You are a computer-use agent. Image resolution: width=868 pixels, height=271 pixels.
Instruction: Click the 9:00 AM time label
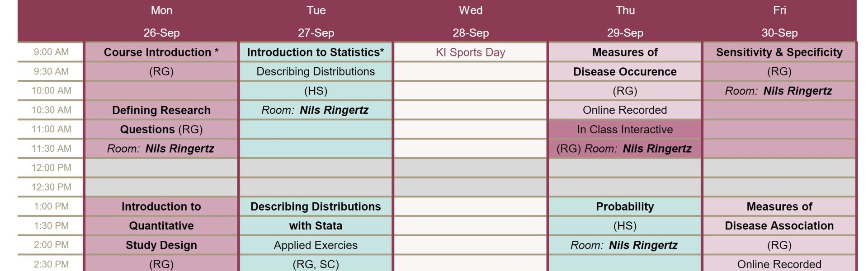(x=51, y=52)
